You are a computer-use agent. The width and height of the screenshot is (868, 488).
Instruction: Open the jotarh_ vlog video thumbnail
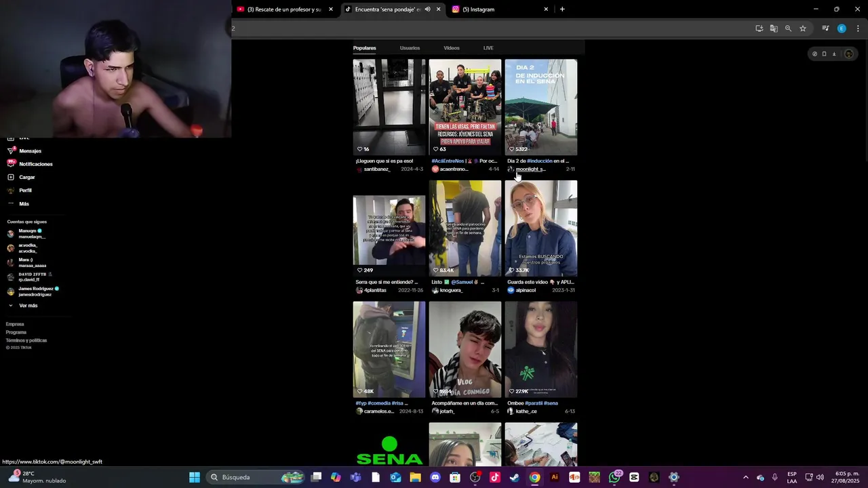465,350
